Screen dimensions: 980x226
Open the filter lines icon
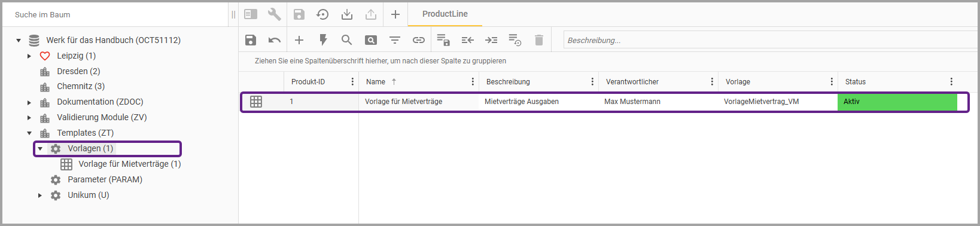click(395, 40)
